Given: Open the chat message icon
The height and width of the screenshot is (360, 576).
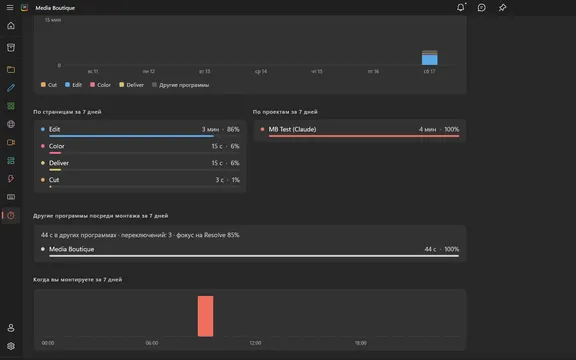Looking at the screenshot, I should (x=482, y=8).
